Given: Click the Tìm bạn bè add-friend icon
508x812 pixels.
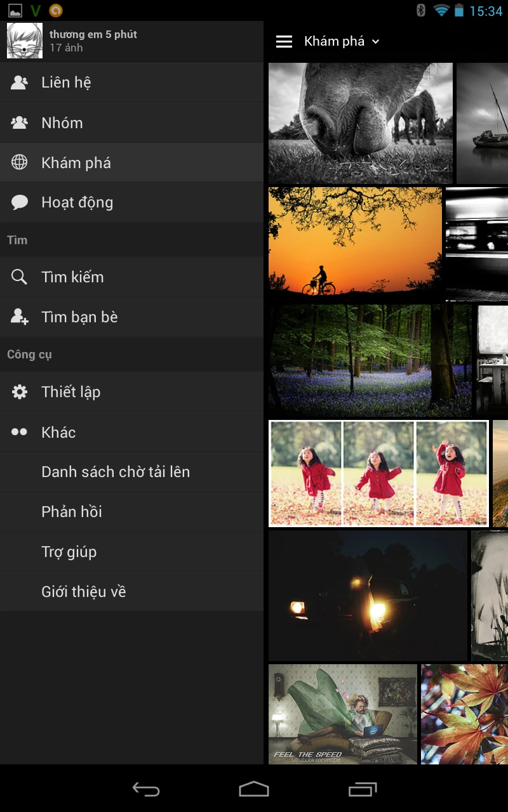Looking at the screenshot, I should [x=19, y=317].
